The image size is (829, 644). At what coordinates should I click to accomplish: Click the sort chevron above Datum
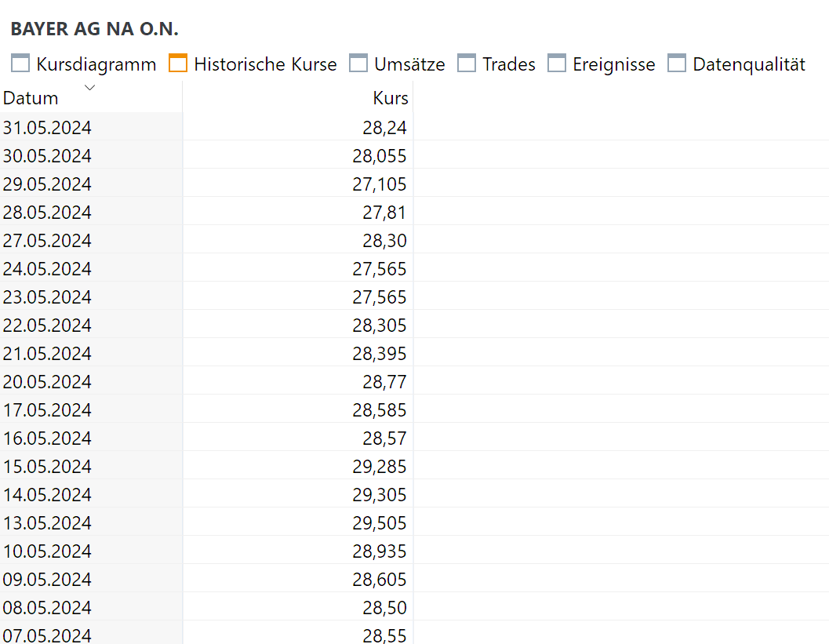point(89,87)
